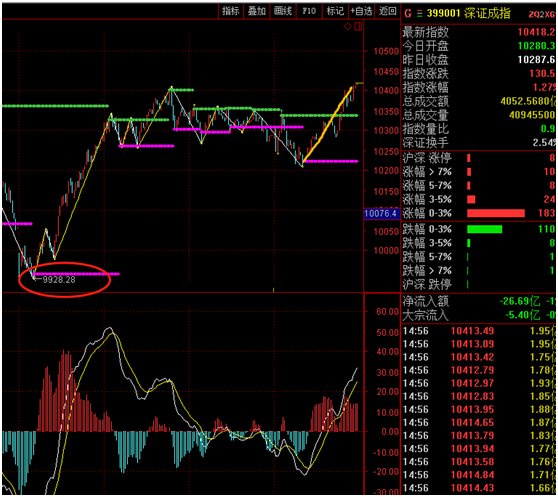This screenshot has width=558, height=497.
Task: Click the 大宗流入 block inflow row
Action: (x=479, y=315)
